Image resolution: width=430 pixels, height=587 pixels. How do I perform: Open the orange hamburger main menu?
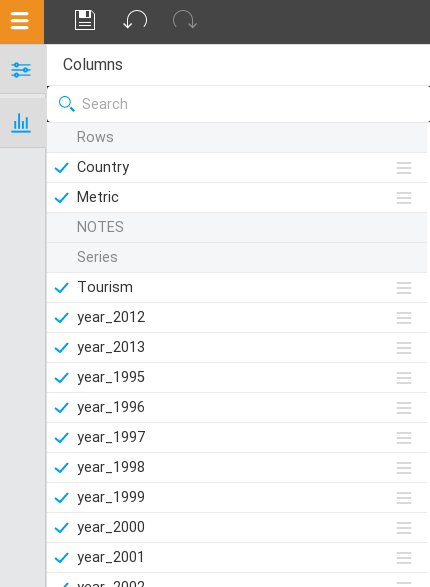point(21,21)
